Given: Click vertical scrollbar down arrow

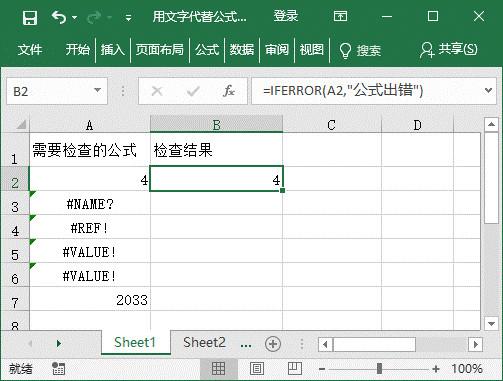Looking at the screenshot, I should tap(491, 323).
